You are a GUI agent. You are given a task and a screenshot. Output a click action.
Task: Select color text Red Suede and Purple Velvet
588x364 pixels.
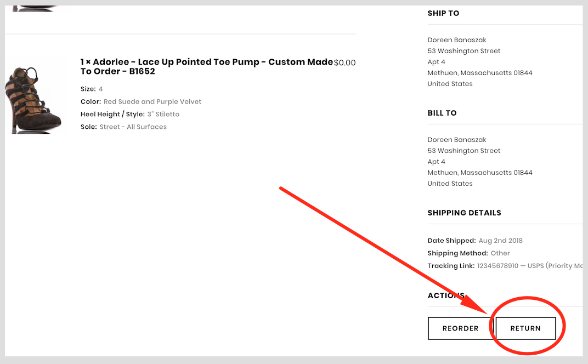click(152, 101)
